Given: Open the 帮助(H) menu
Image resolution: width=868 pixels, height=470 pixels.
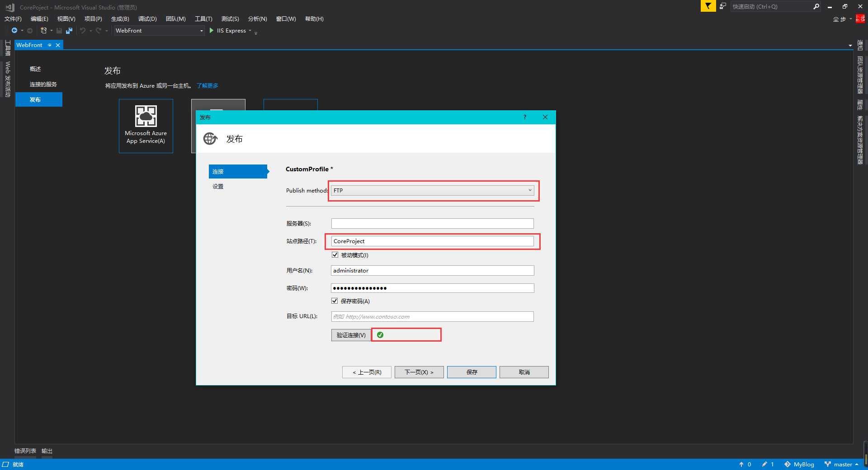Looking at the screenshot, I should point(314,19).
